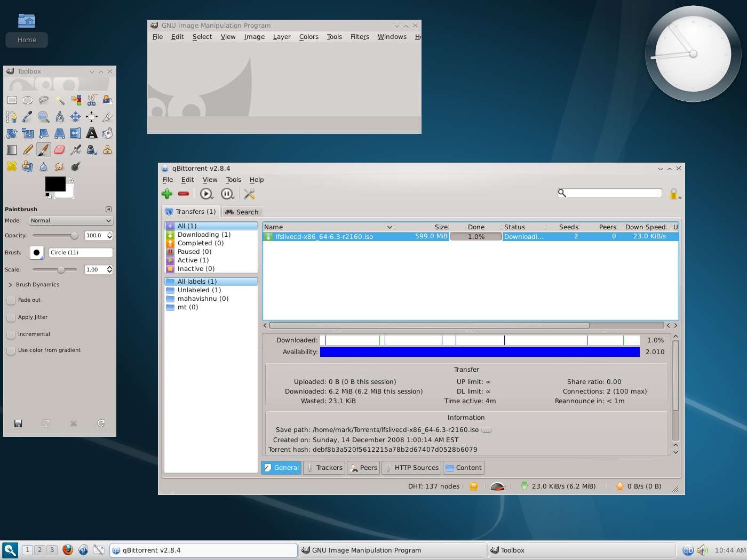Select the Flip tool
Screen dimensions: 747x560
76,133
